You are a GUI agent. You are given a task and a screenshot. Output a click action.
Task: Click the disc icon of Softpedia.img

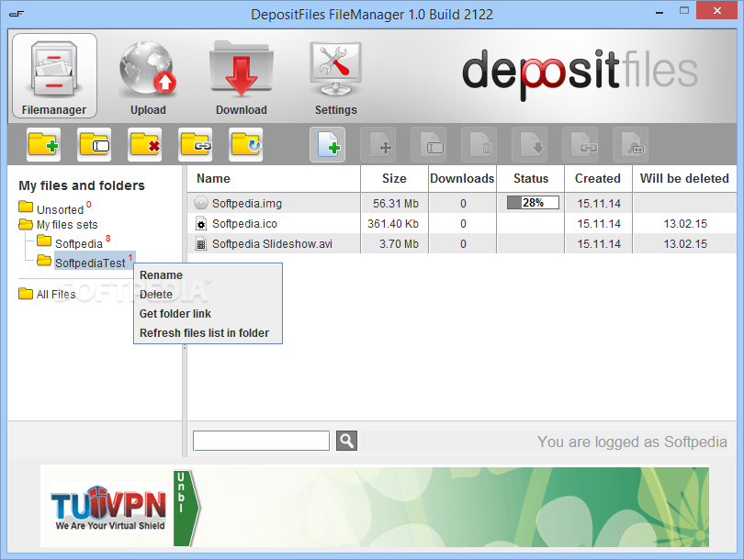pyautogui.click(x=201, y=203)
